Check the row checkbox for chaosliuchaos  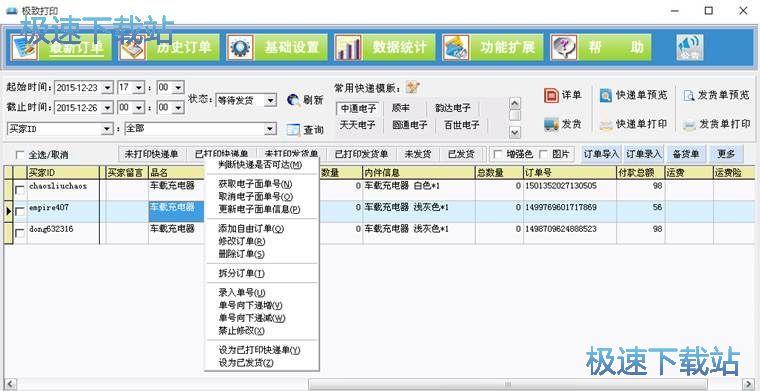pos(20,190)
